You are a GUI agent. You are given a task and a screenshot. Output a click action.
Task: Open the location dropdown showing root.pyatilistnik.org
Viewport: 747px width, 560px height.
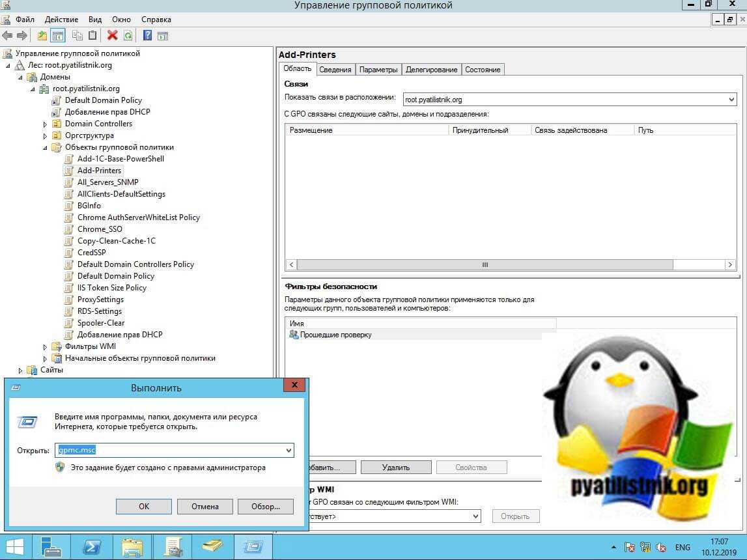[731, 100]
